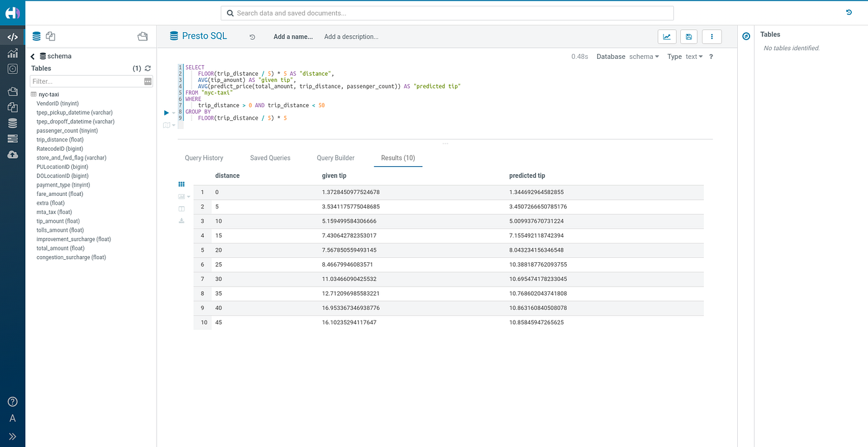Save the current query

tap(688, 37)
